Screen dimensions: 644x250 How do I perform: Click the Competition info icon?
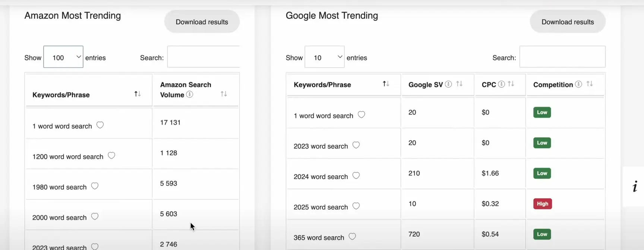[578, 84]
